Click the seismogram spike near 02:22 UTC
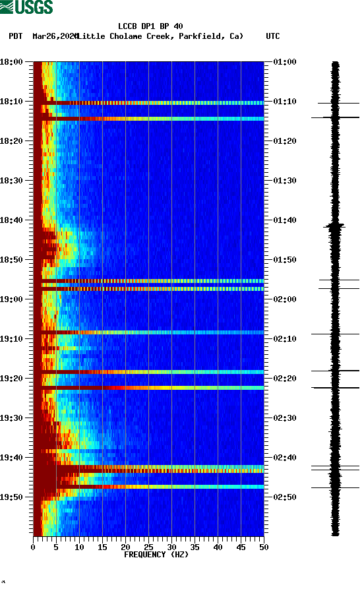 tap(335, 388)
